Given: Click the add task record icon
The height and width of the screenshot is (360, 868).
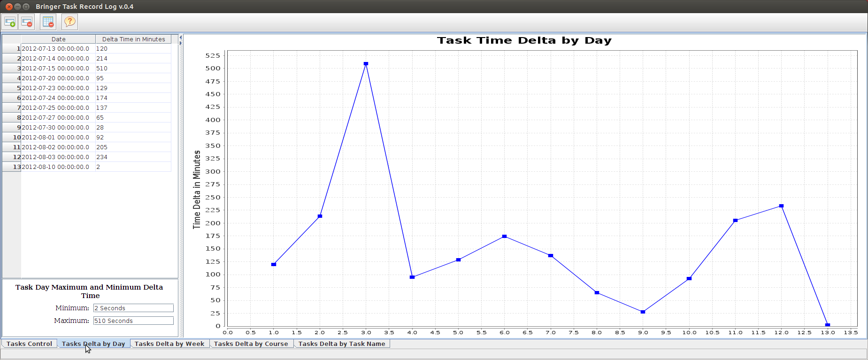Looking at the screenshot, I should click(10, 22).
